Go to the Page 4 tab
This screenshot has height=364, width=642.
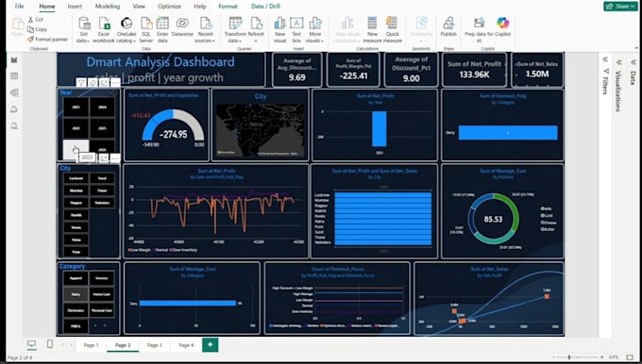186,345
